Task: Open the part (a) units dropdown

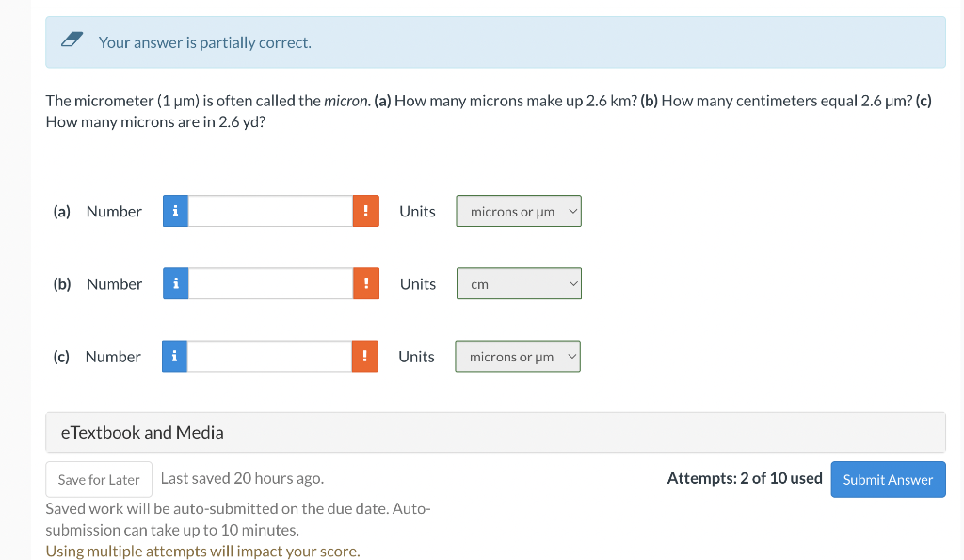Action: click(519, 212)
